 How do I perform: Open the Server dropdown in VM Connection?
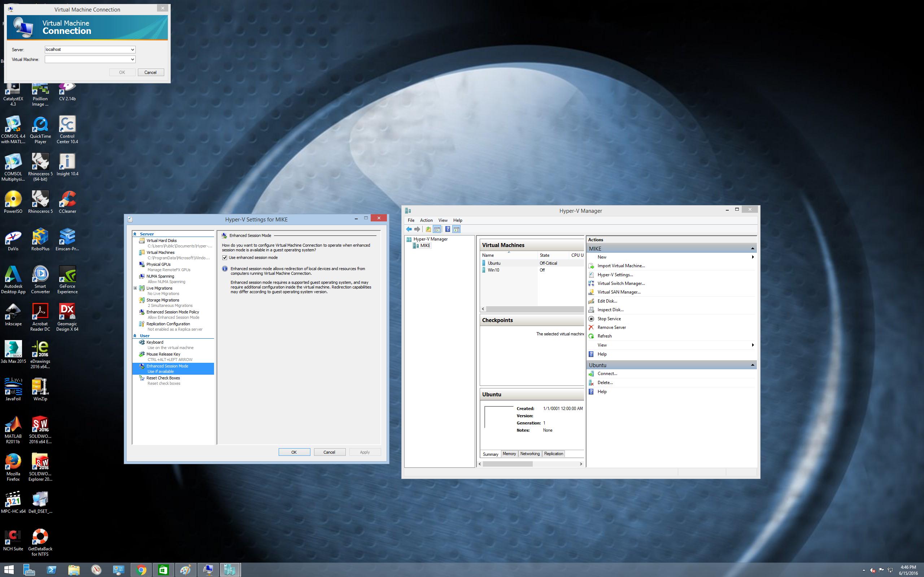pyautogui.click(x=132, y=50)
